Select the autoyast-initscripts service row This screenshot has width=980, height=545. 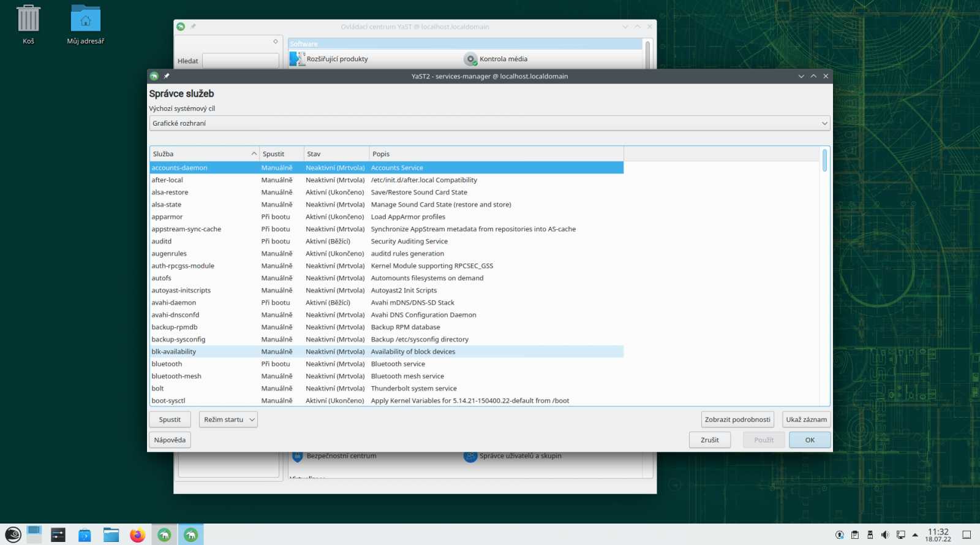click(386, 290)
